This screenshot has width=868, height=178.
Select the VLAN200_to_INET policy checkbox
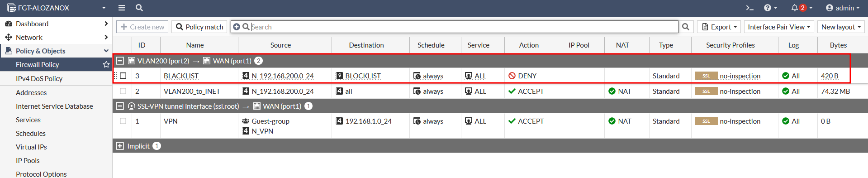tap(123, 91)
